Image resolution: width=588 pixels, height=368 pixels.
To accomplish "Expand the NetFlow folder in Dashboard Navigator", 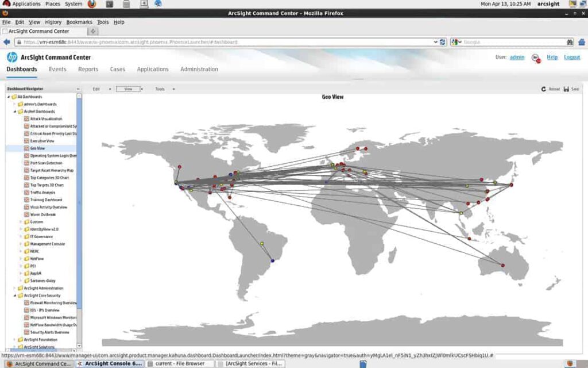I will click(x=21, y=258).
